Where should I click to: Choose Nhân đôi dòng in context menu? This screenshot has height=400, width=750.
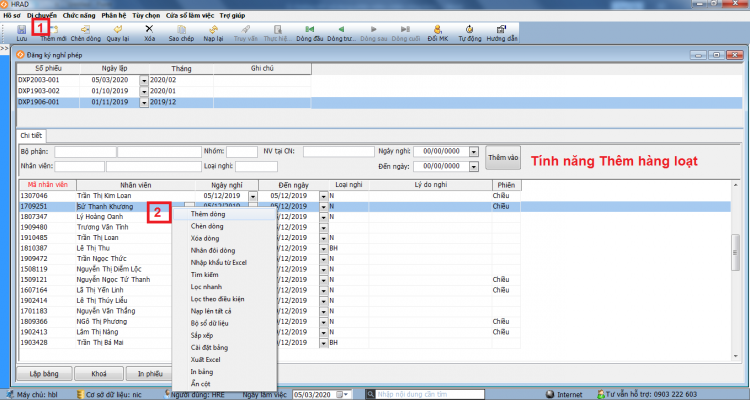(x=224, y=250)
